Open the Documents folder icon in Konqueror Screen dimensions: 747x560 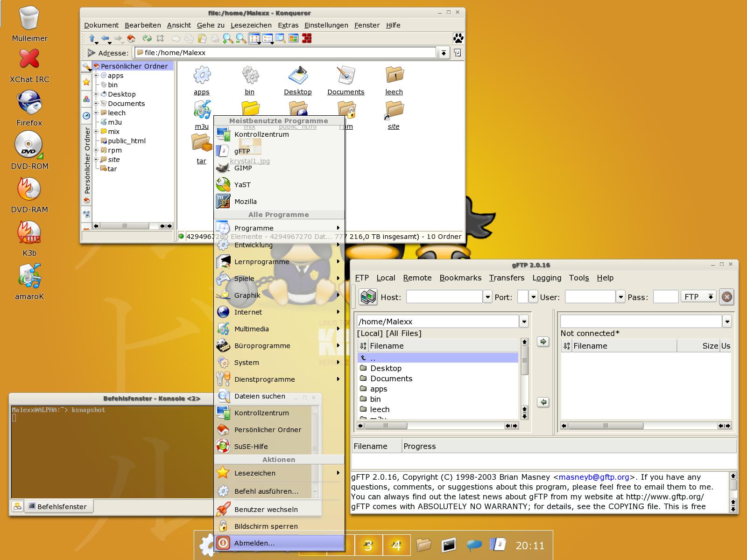pyautogui.click(x=345, y=80)
